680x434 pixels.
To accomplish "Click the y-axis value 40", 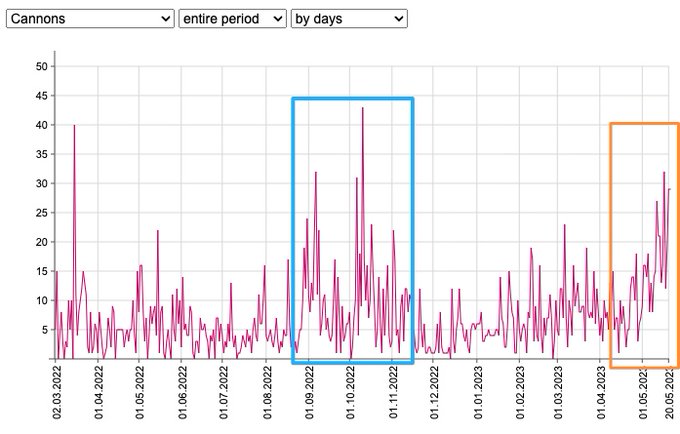I will [x=42, y=125].
